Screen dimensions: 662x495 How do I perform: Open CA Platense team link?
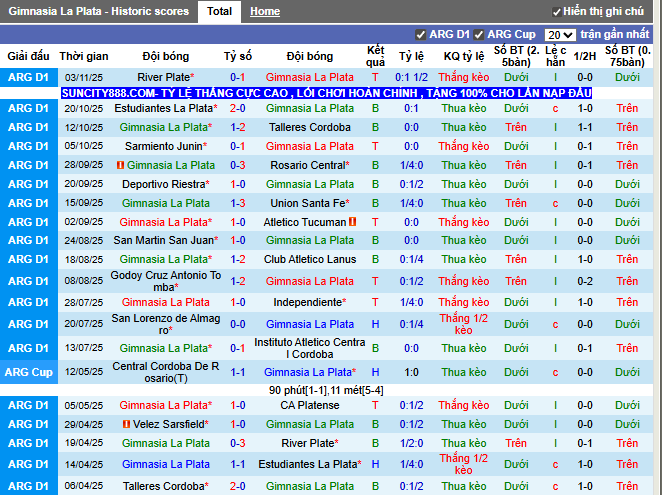[309, 405]
